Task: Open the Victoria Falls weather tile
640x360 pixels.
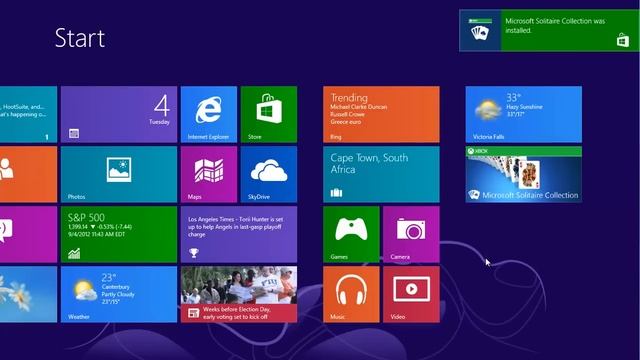Action: [x=524, y=114]
